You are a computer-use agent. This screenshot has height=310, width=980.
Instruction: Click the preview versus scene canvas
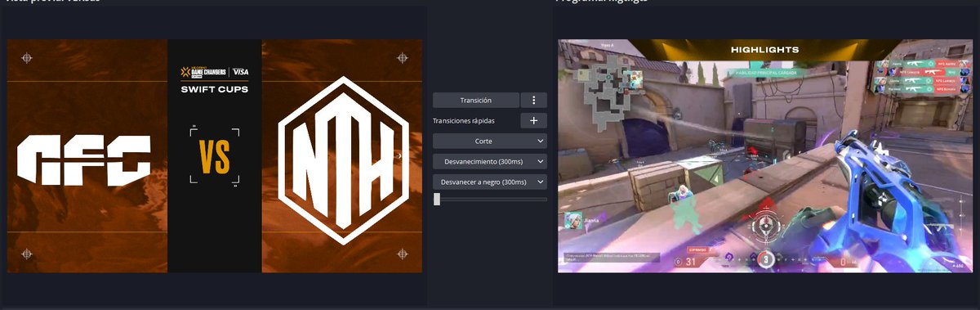(215, 156)
